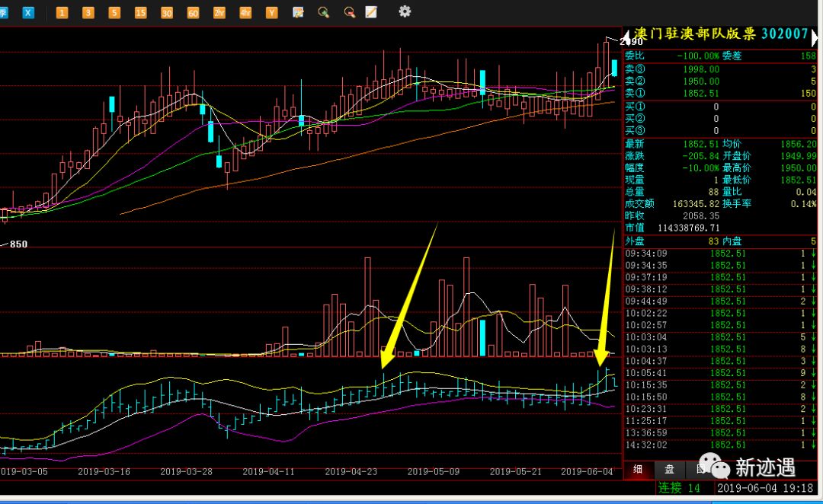
Task: Click 昨收 value 2058.35
Action: coord(701,215)
